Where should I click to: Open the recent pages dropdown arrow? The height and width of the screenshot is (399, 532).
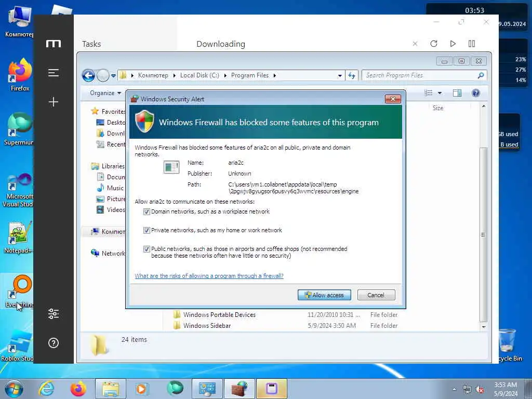point(113,76)
